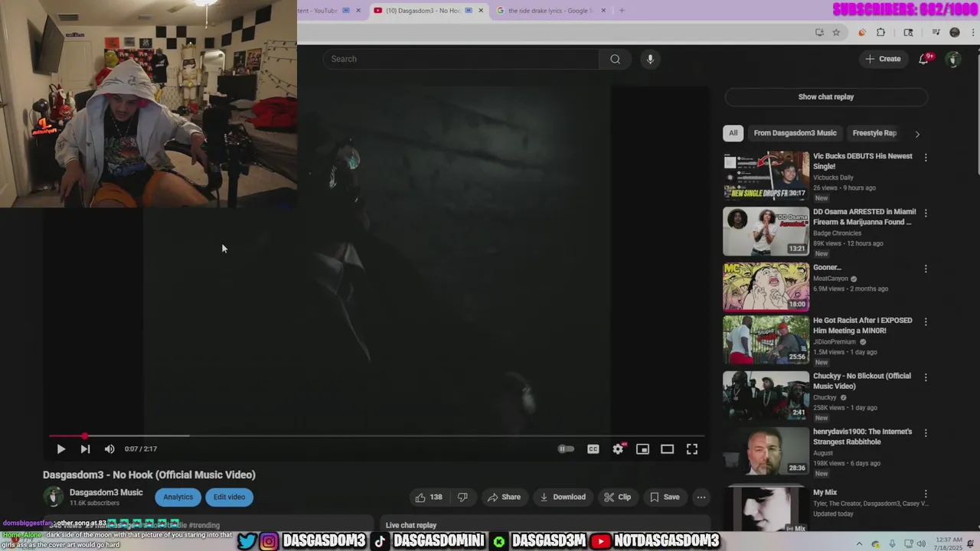Open the Gooner... video thumbnail

(766, 287)
